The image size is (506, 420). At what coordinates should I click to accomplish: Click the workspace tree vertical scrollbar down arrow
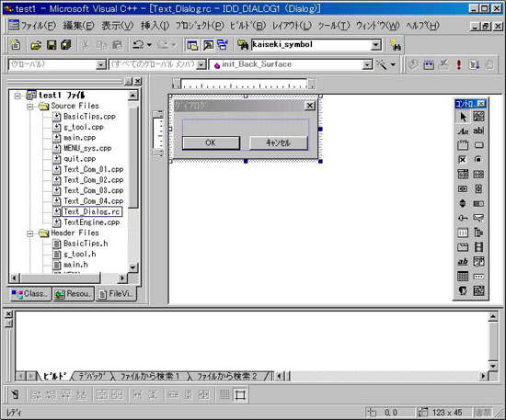pos(132,267)
